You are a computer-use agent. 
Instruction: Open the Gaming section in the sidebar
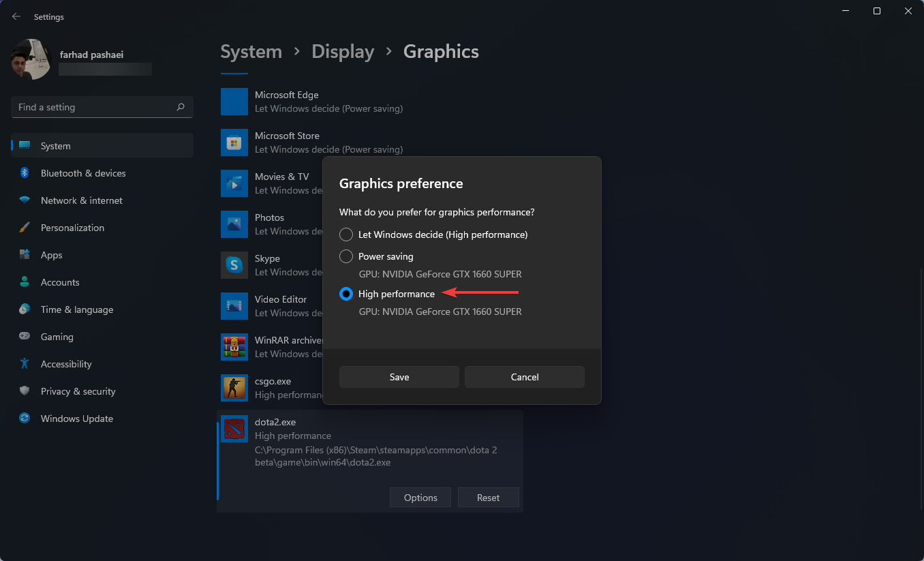(x=57, y=337)
